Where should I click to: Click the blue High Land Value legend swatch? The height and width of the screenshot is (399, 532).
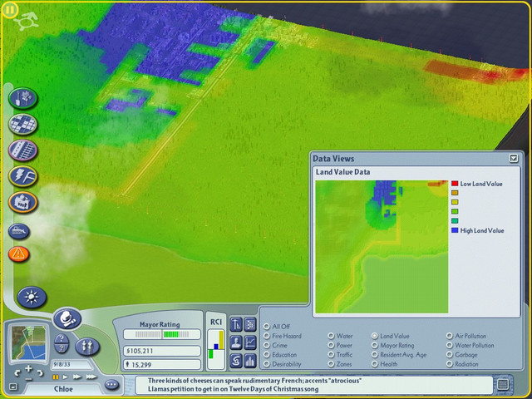coord(455,230)
